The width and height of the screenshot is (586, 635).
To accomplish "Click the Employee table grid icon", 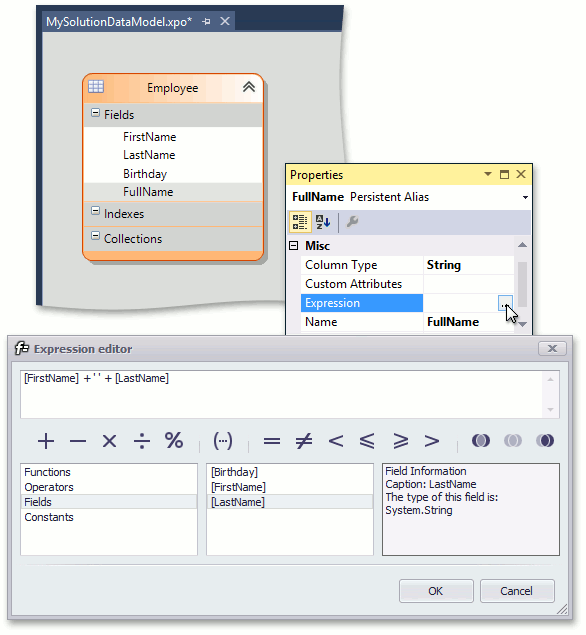I will pyautogui.click(x=96, y=86).
